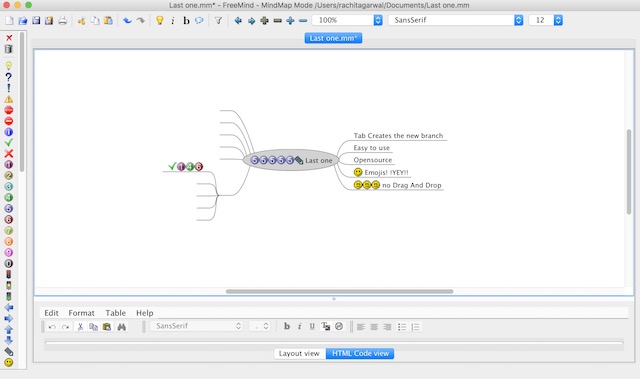Toggle italic in the top toolbar

pos(173,20)
